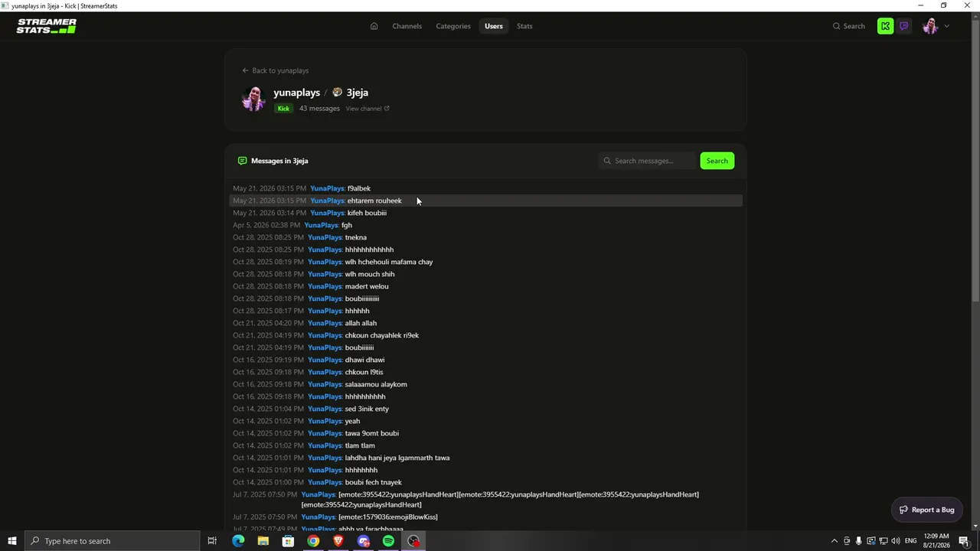Go to the Users tab
This screenshot has height=551, width=980.
coord(494,26)
